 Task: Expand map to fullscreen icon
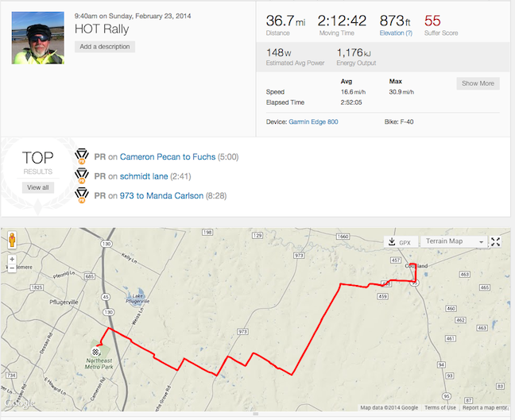click(x=495, y=242)
